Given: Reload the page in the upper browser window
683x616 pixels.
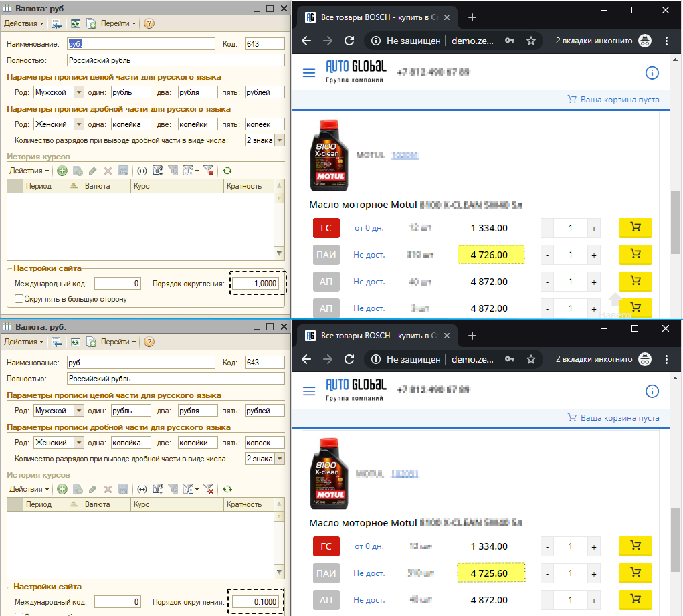Looking at the screenshot, I should coord(349,41).
